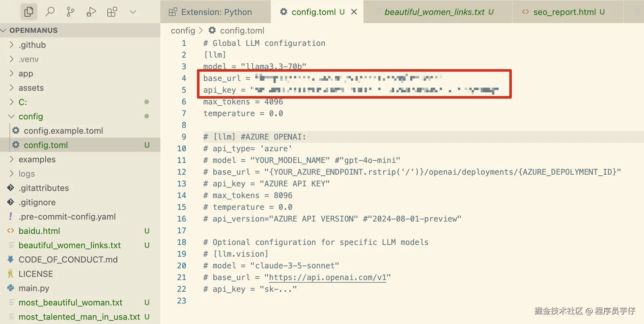Close the config.toml editor tab

[x=354, y=12]
